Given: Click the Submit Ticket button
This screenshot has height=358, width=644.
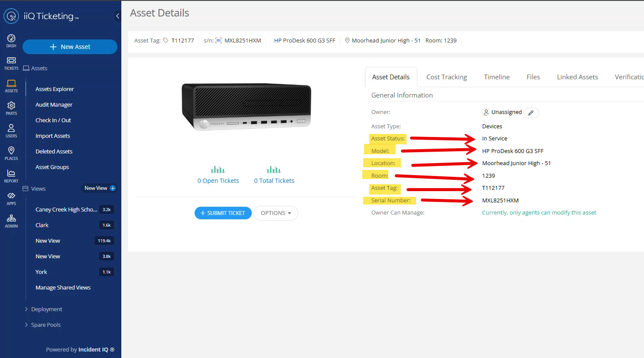Looking at the screenshot, I should [x=223, y=213].
